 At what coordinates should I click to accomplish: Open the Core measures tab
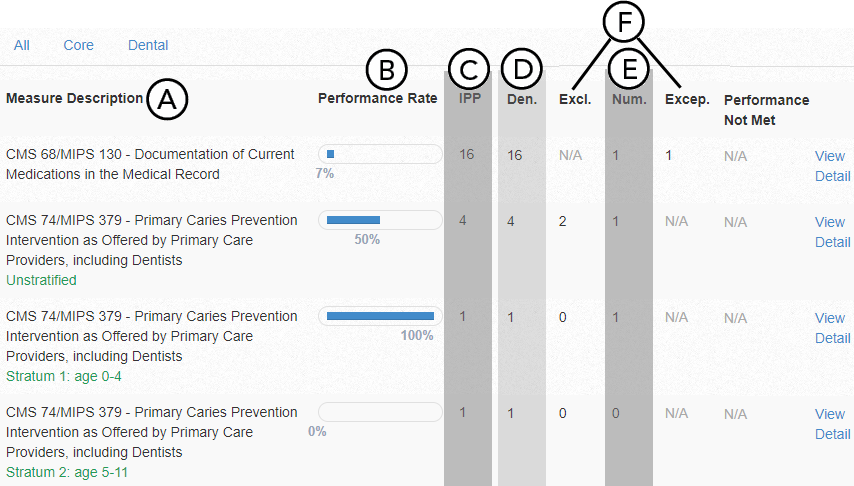78,45
